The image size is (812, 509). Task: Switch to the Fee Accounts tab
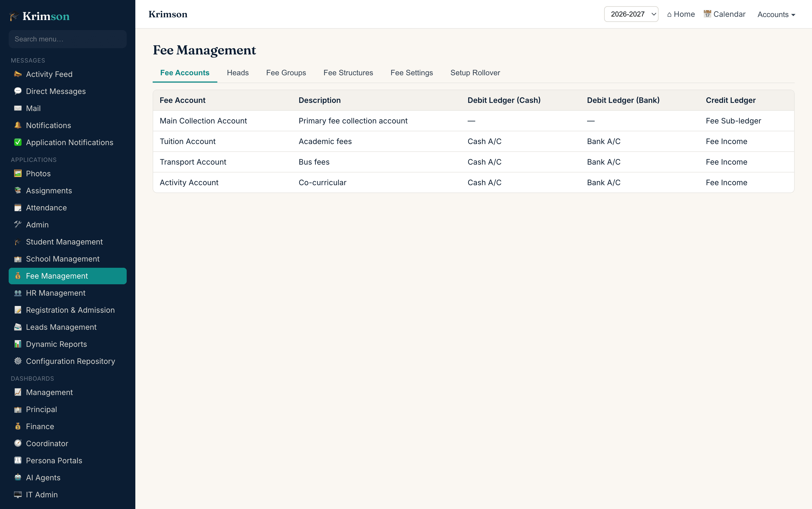(185, 73)
